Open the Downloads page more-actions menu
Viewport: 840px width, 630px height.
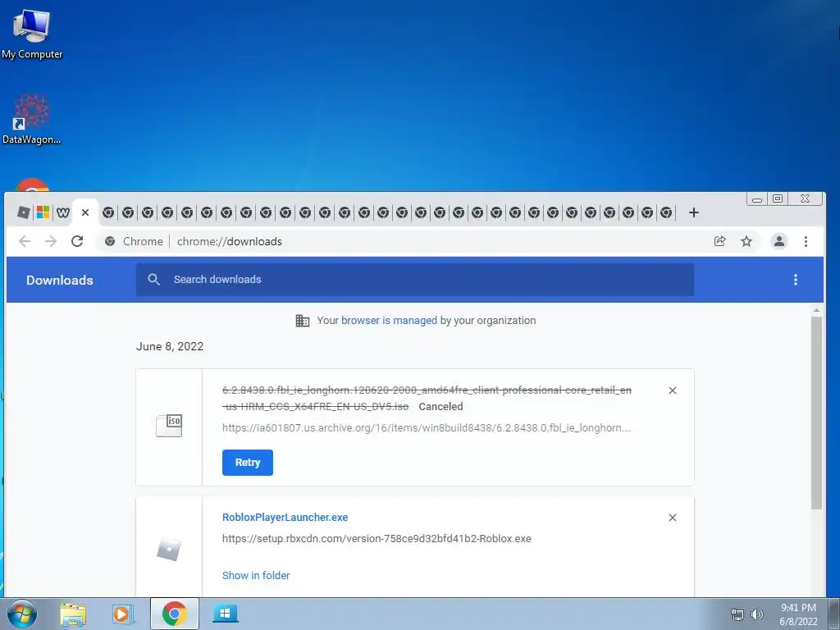[x=796, y=280]
